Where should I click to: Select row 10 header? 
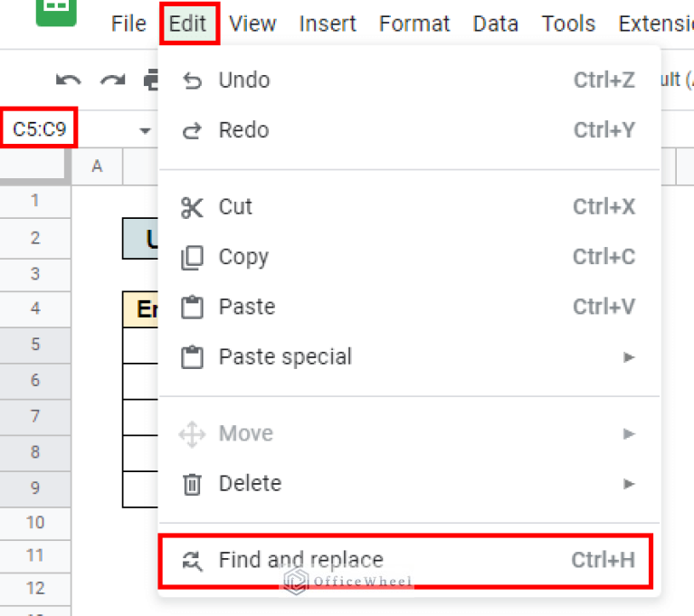pos(35,523)
